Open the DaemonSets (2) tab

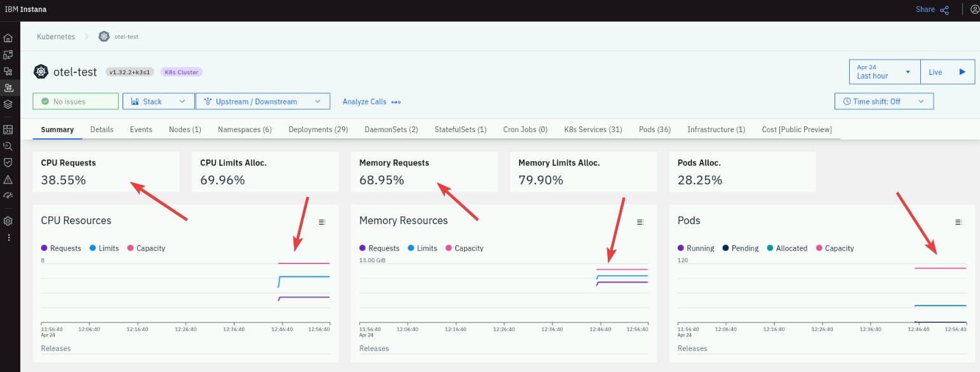pos(391,130)
